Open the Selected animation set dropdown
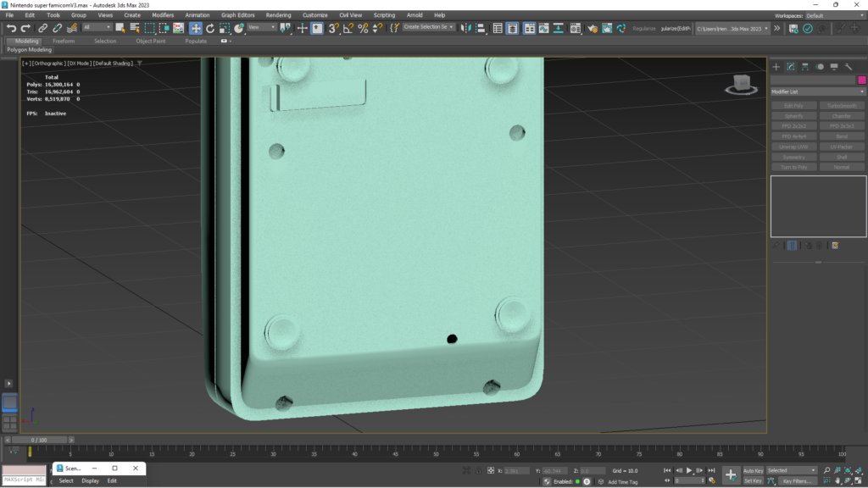Image resolution: width=868 pixels, height=488 pixels. tap(791, 470)
